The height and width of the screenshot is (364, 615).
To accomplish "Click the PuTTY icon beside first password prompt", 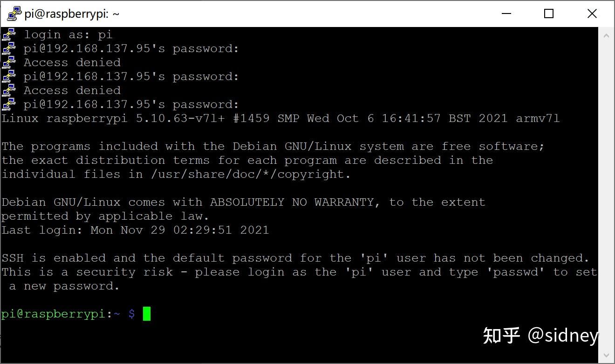I will pos(9,48).
